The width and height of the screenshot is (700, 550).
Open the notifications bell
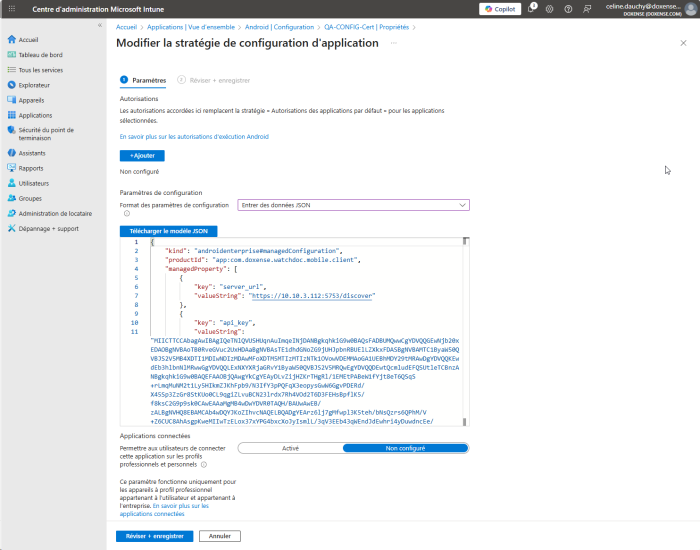point(532,9)
